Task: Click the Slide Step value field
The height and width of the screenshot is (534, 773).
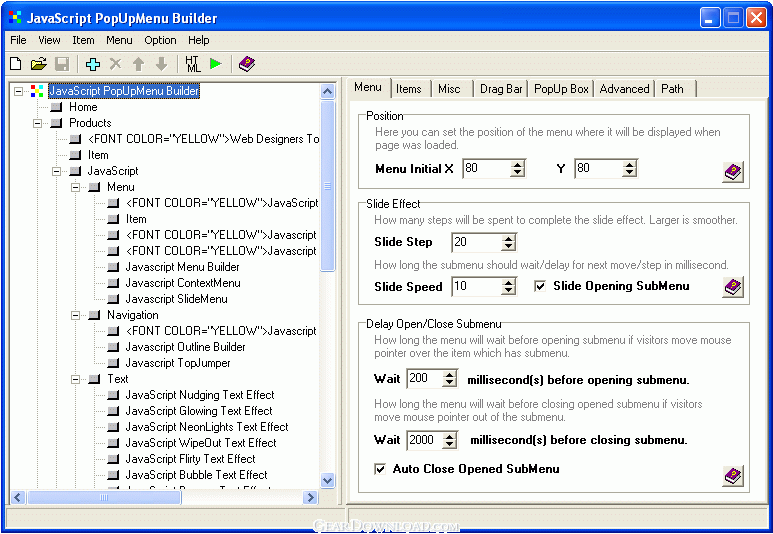Action: pos(476,242)
